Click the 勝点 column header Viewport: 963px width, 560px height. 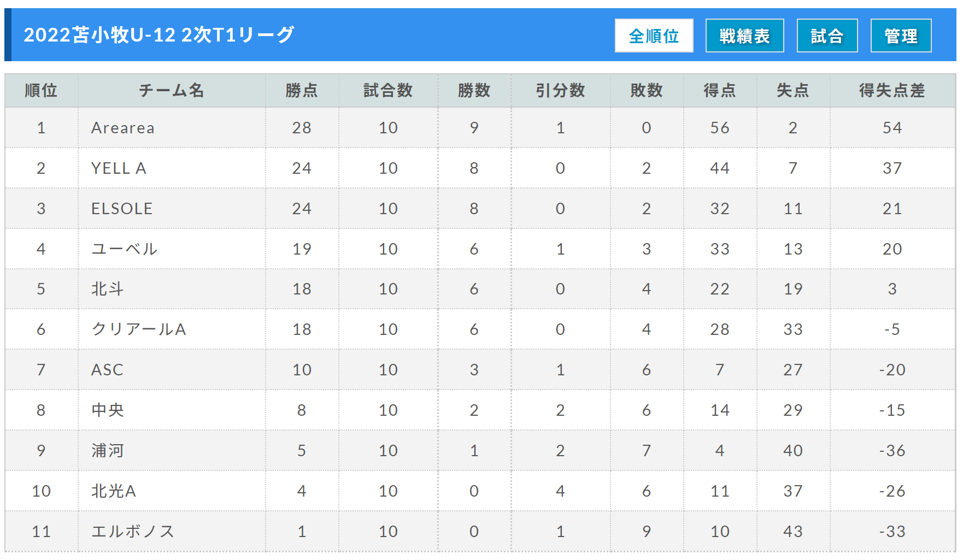302,90
